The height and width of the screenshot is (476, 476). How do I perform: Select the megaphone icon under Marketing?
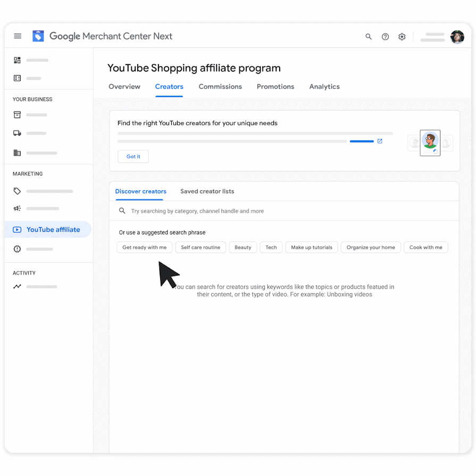click(18, 208)
